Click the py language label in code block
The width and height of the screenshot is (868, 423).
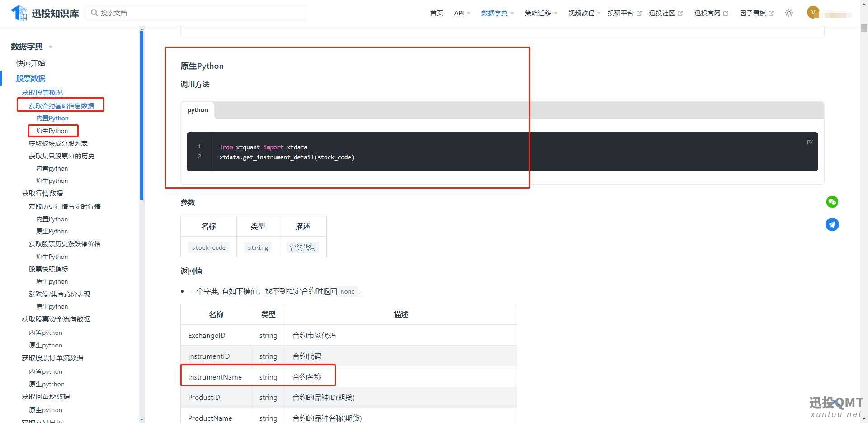click(x=810, y=142)
